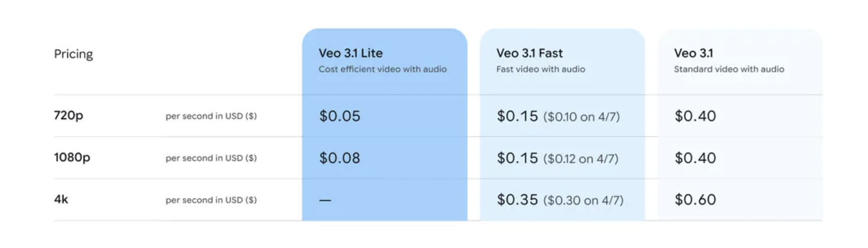Select the Veo 3.1 Lite column header
Viewport: 868px width, 248px height.
(351, 54)
